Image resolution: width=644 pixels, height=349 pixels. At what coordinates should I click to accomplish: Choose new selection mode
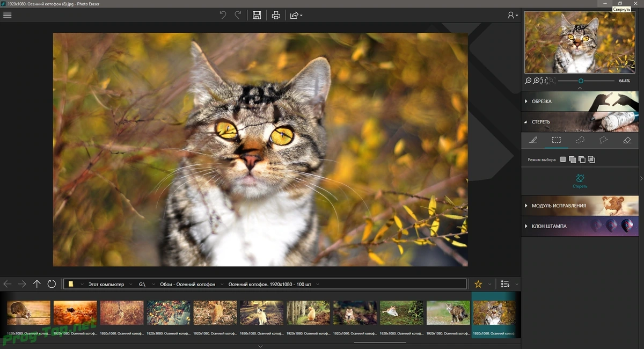563,159
